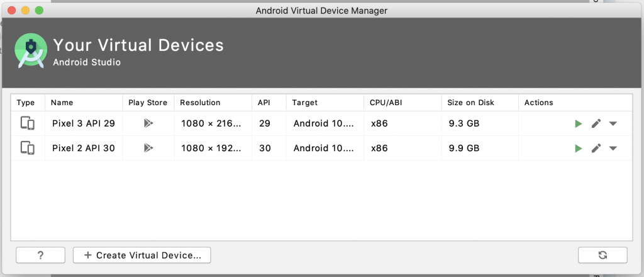Open more actions for Pixel 2 API 30
The width and height of the screenshot is (644, 277).
click(x=613, y=149)
